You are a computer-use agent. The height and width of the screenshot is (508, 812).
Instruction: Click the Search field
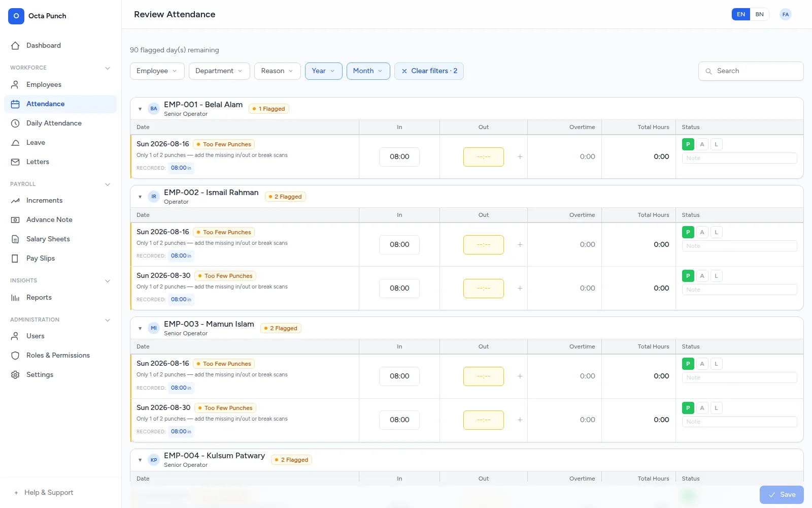[x=751, y=71]
